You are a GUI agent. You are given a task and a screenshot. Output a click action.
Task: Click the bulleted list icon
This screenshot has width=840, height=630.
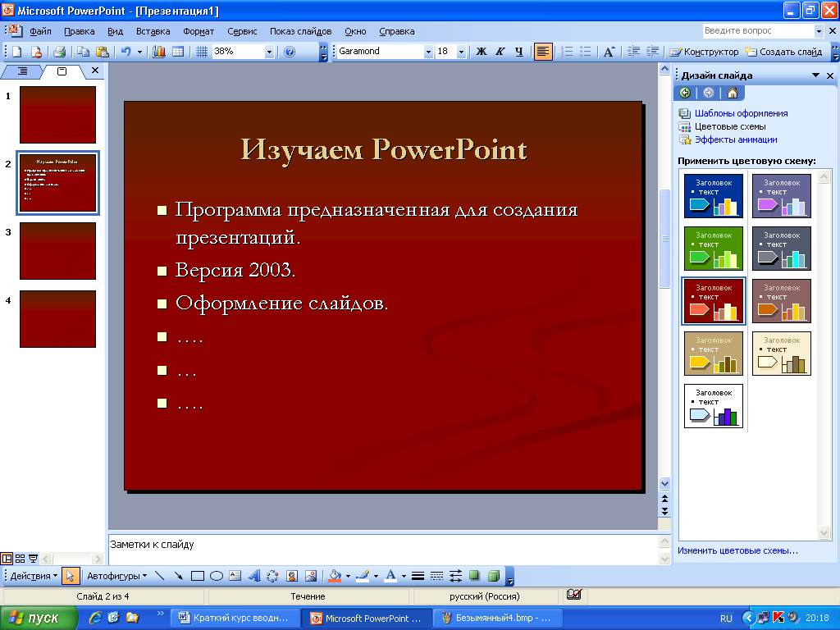click(586, 52)
